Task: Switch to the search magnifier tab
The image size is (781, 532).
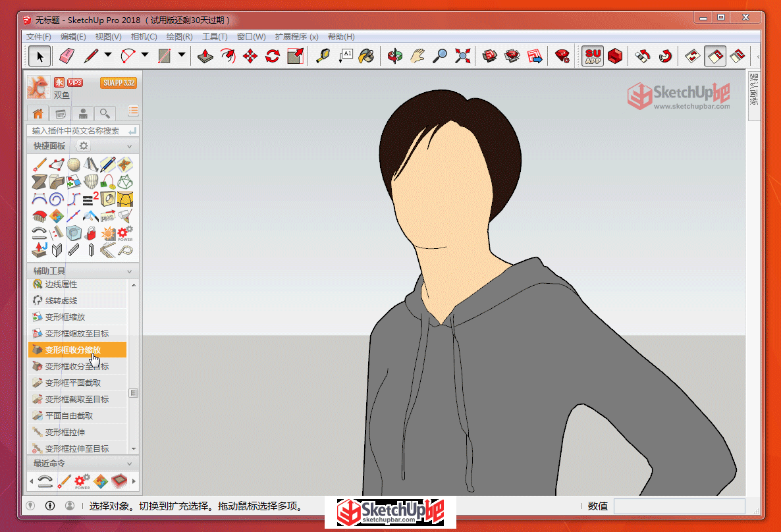Action: [105, 113]
